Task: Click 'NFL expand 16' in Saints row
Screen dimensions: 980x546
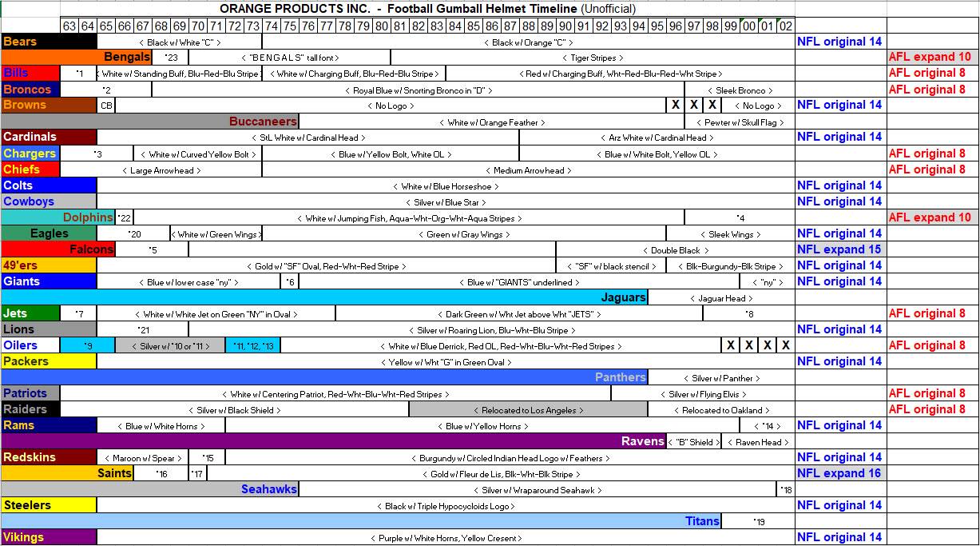Action: pos(839,473)
